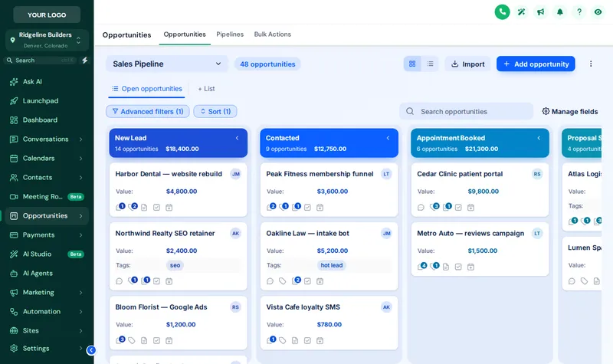Open notes icon on Metro Auto card
Image resolution: width=613 pixels, height=364 pixels.
(x=446, y=267)
